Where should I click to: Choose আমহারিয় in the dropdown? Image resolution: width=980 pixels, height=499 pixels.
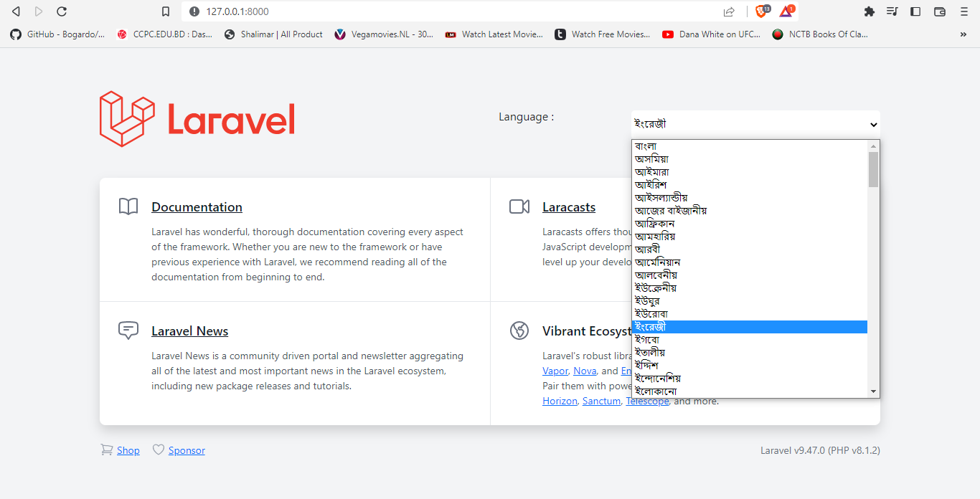(x=750, y=237)
